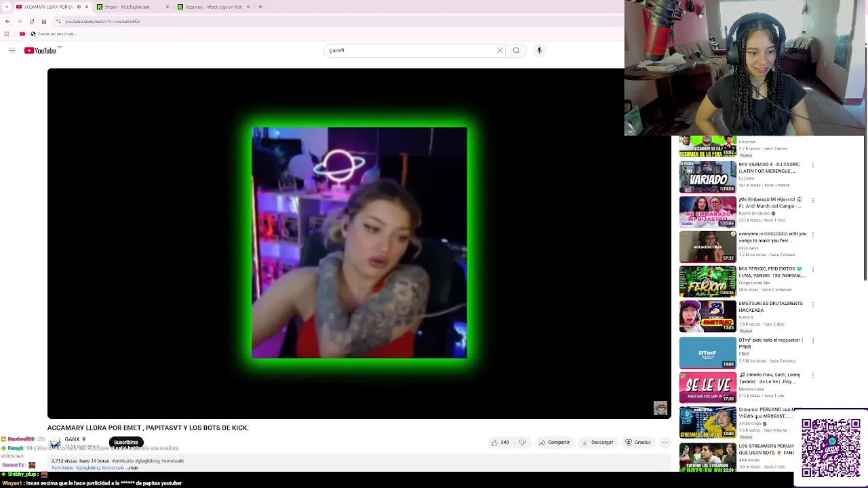Open more actions ellipsis under the video
Image resolution: width=868 pixels, height=488 pixels.
665,443
